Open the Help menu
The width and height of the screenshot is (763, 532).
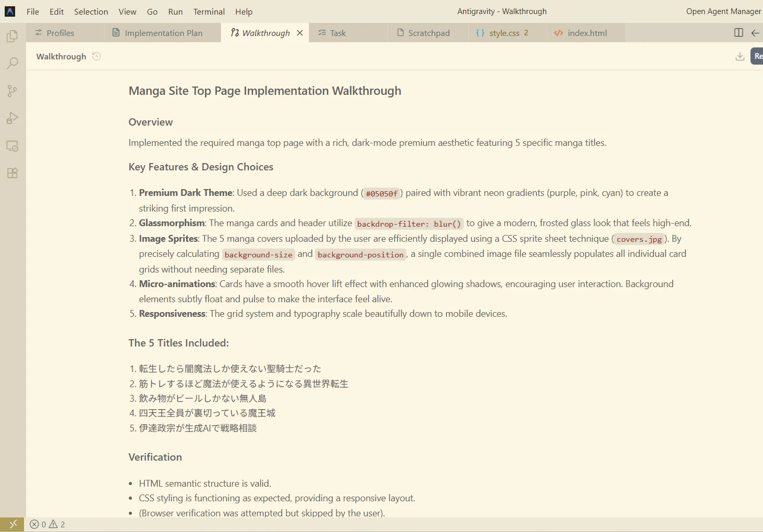pyautogui.click(x=244, y=11)
